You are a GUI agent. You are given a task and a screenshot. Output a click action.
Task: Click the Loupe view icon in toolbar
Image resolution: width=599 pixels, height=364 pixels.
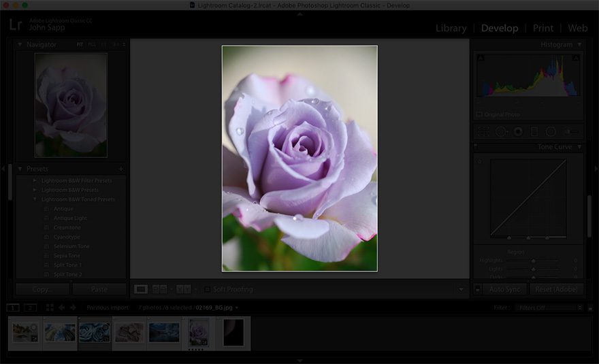tap(141, 289)
